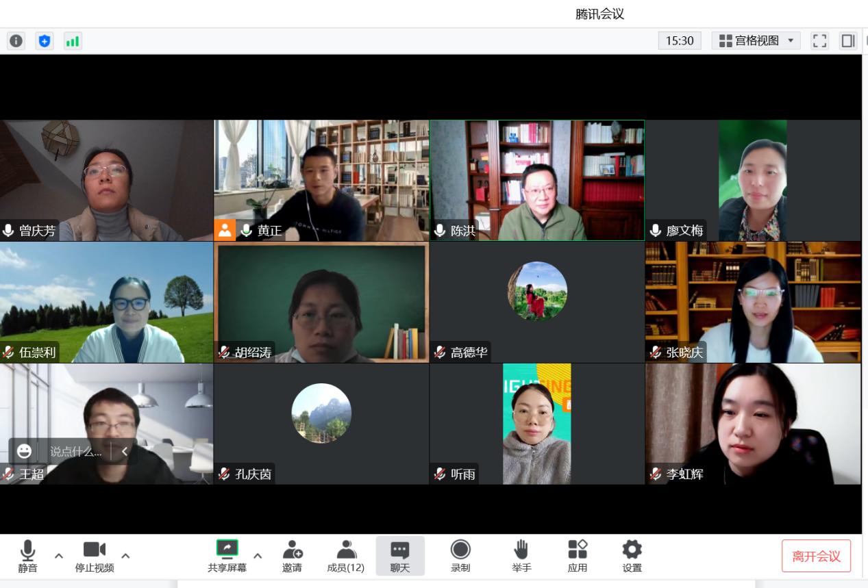
Task: Open the 宫格视图 layout dropdown
Action: [756, 41]
